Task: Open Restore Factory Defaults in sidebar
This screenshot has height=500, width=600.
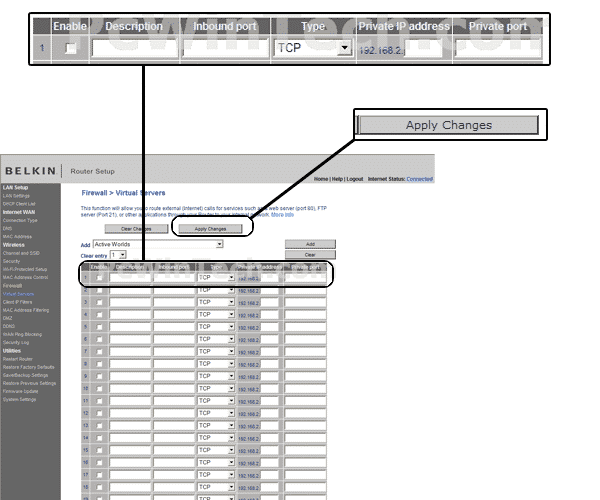Action: pyautogui.click(x=29, y=367)
